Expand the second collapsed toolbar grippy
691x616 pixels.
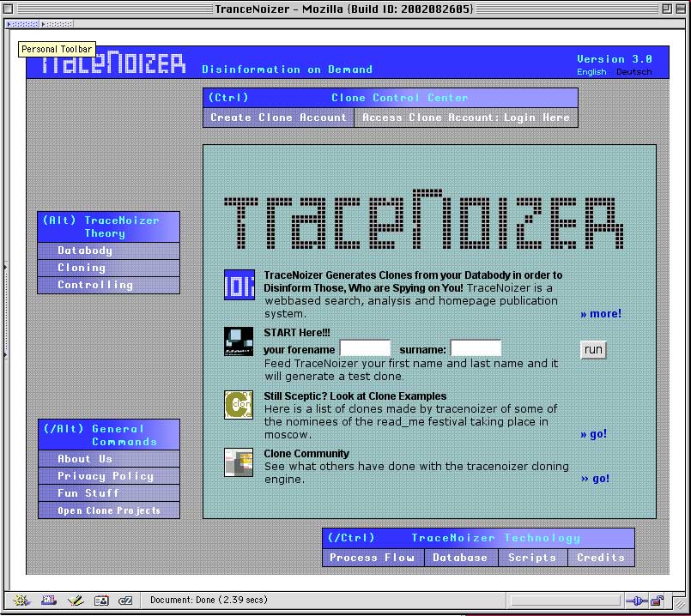(57, 24)
